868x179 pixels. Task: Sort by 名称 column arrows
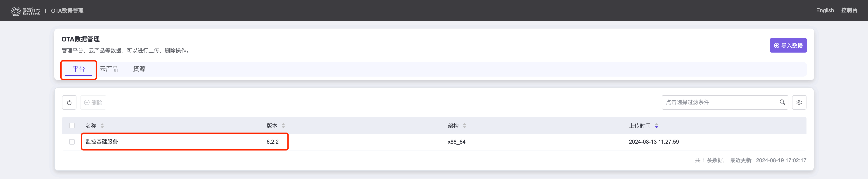coord(102,126)
